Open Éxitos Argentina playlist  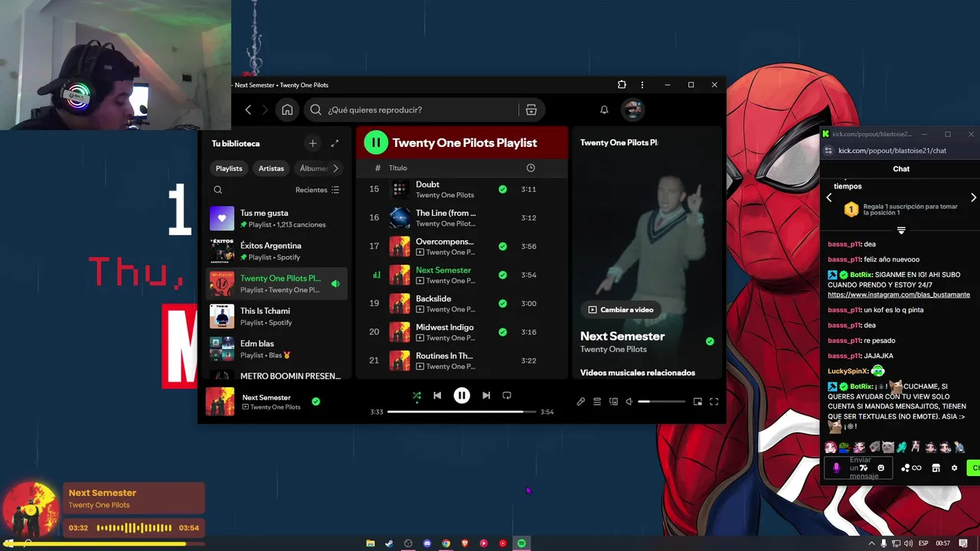click(x=277, y=251)
